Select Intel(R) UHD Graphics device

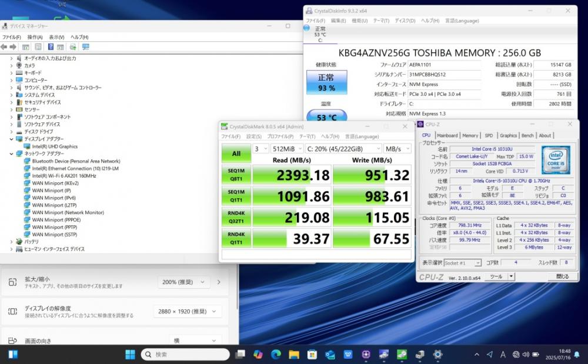55,146
